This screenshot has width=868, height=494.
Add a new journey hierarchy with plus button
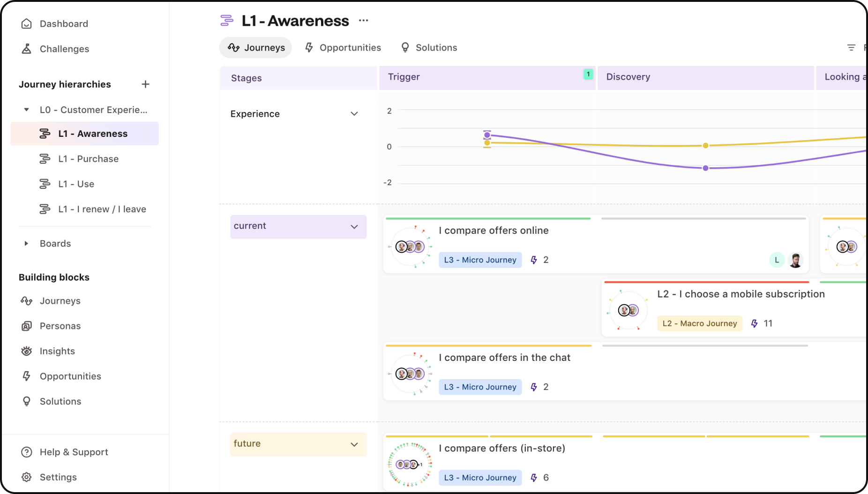coord(145,84)
